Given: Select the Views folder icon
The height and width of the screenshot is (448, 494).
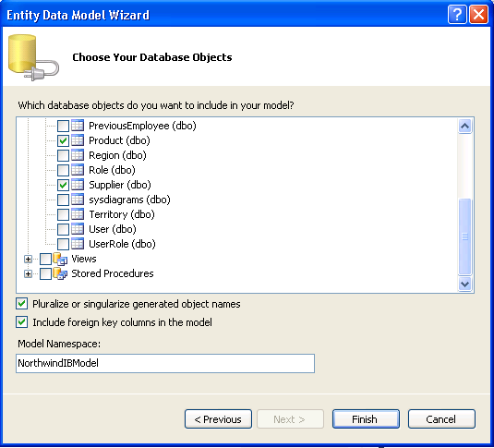Looking at the screenshot, I should (60, 259).
